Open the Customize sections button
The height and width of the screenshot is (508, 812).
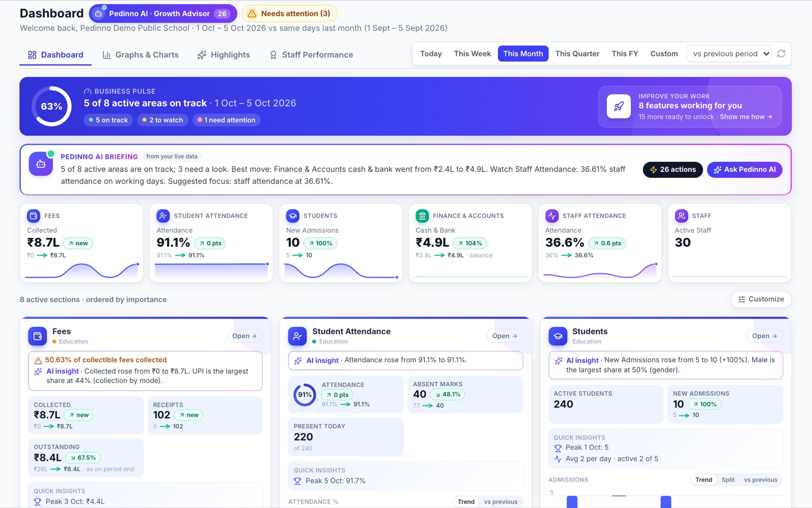pos(761,299)
